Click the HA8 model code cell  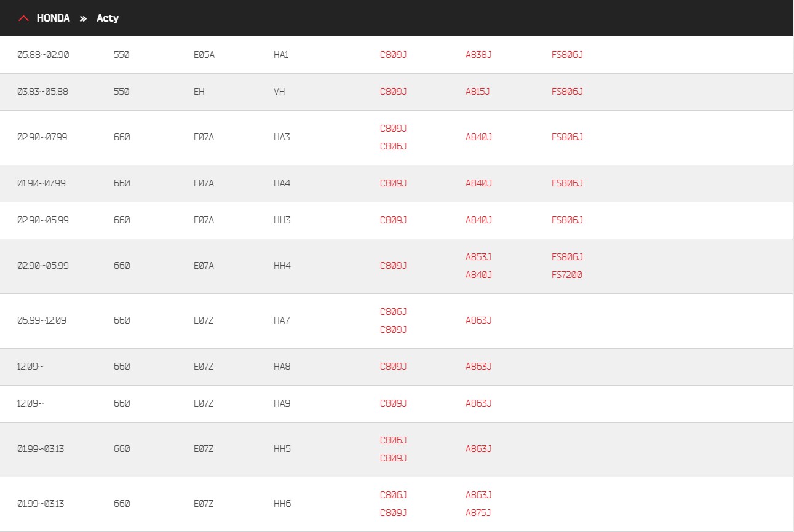282,367
